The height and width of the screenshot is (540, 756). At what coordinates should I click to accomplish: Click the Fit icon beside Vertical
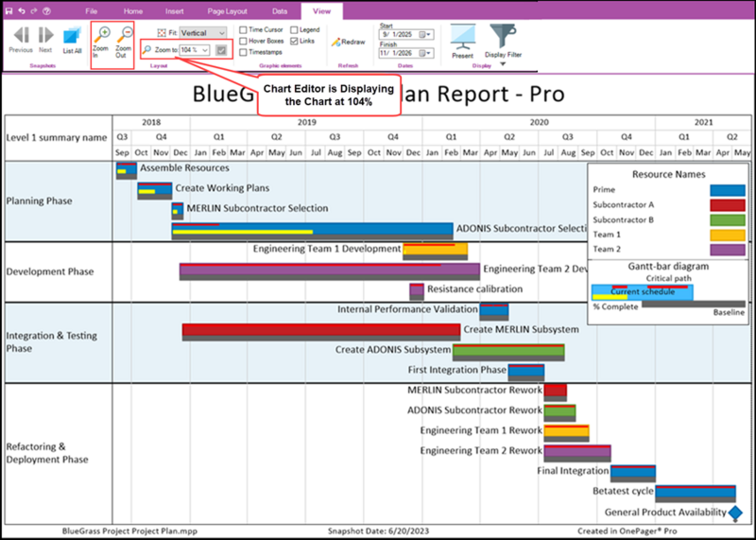tap(162, 33)
